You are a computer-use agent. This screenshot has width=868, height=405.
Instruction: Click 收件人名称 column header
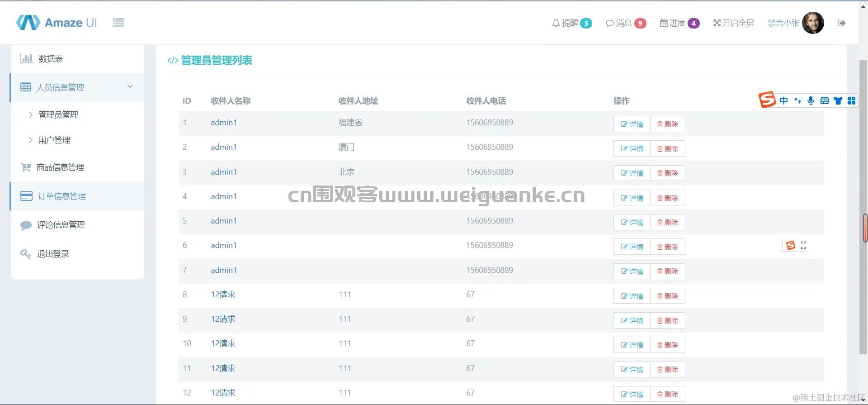(x=231, y=101)
